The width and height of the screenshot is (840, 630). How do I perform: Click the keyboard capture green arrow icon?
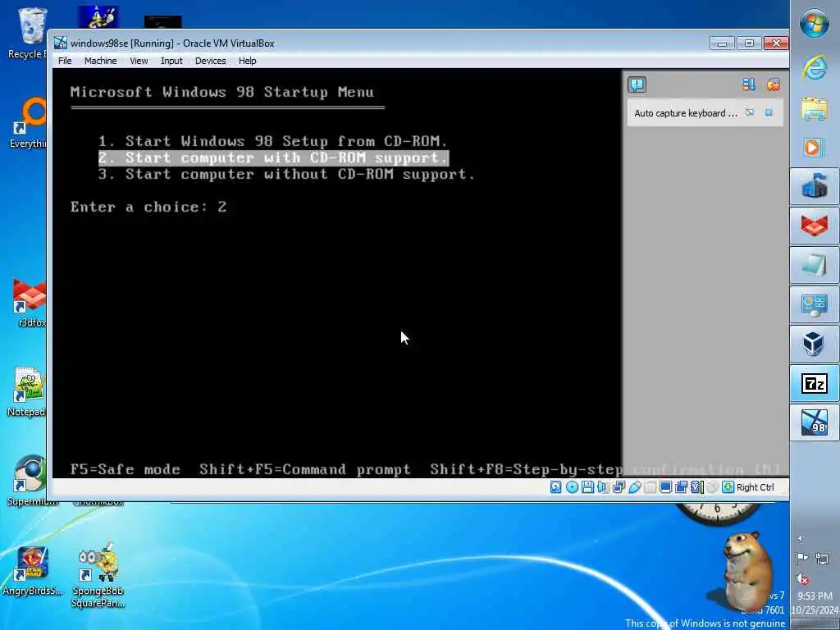coord(728,487)
